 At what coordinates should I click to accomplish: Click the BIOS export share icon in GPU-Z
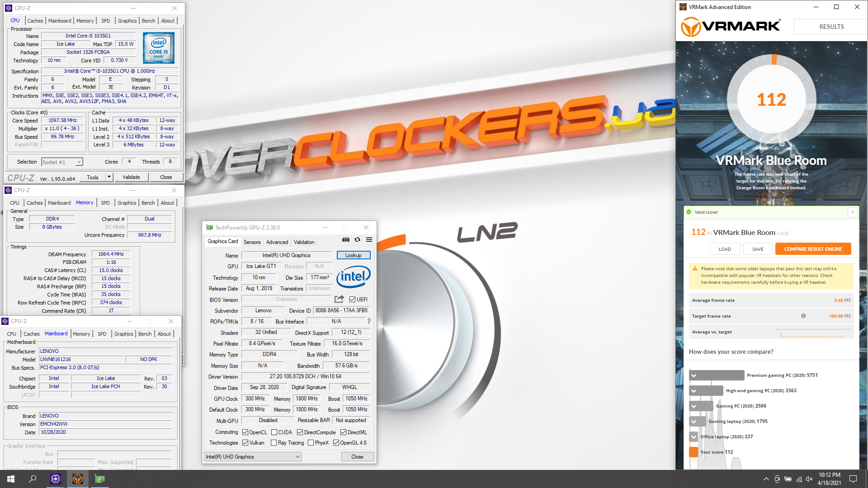pos(339,299)
